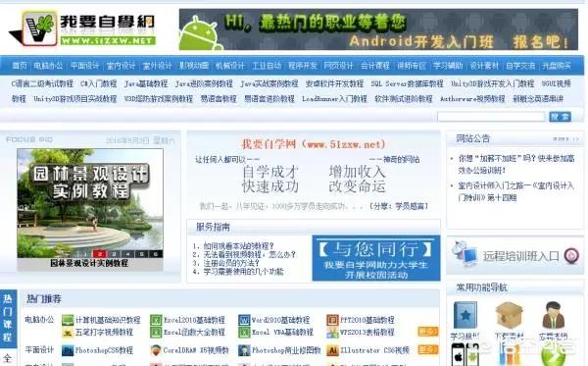Open the 学习辅助 nav menu item
Viewport: 588px width, 366px height.
pos(448,66)
